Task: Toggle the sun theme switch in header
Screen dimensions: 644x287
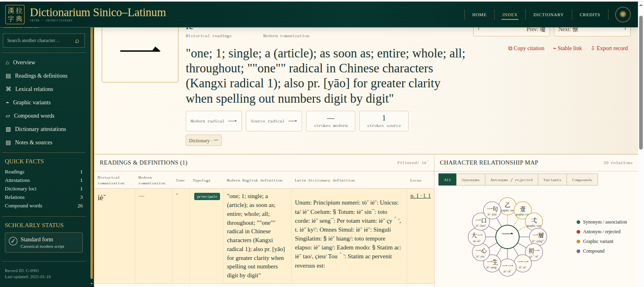Action: pyautogui.click(x=623, y=15)
